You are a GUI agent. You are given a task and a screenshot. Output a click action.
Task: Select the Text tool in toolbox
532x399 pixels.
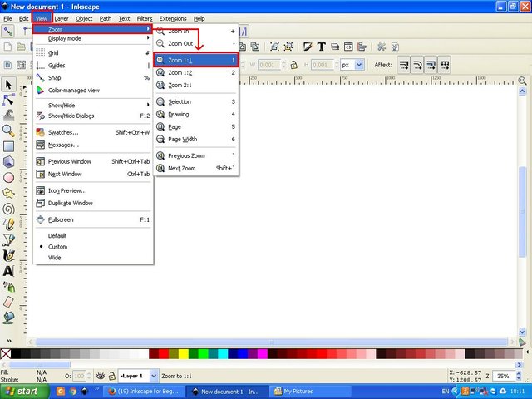pyautogui.click(x=8, y=271)
